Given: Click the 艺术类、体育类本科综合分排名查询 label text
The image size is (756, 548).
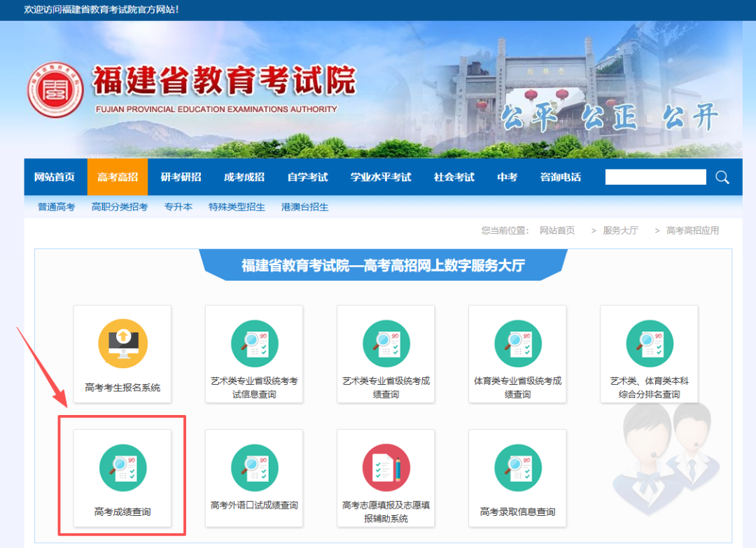Looking at the screenshot, I should click(650, 388).
